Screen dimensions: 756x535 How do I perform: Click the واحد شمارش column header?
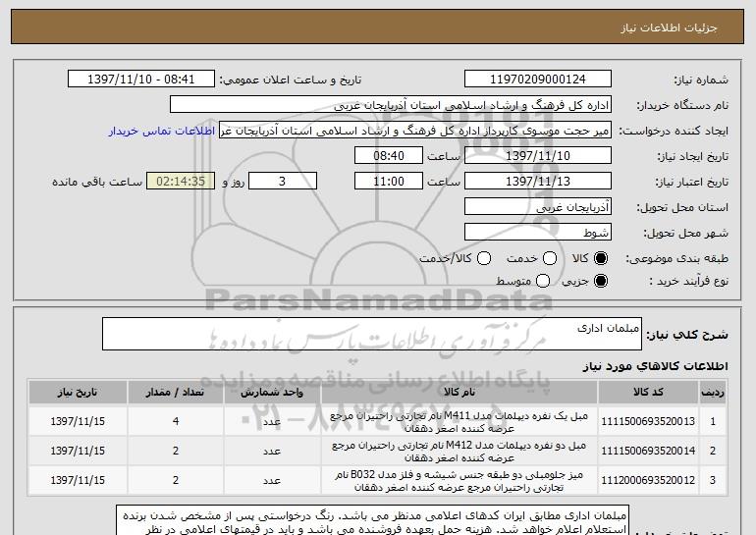[x=272, y=393]
